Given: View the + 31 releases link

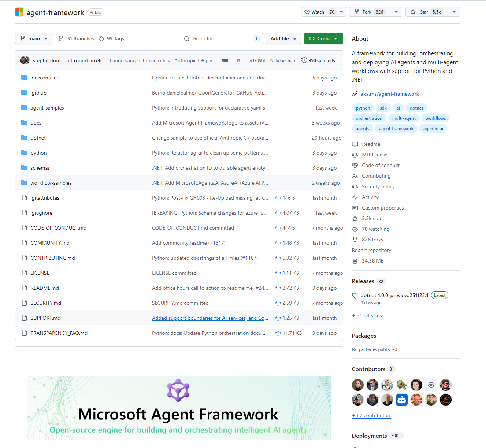Looking at the screenshot, I should coord(367,315).
